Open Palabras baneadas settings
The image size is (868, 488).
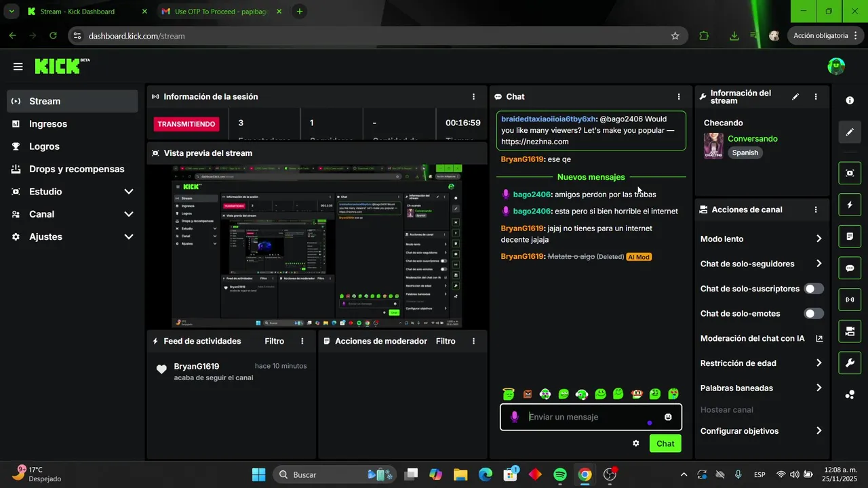click(762, 388)
